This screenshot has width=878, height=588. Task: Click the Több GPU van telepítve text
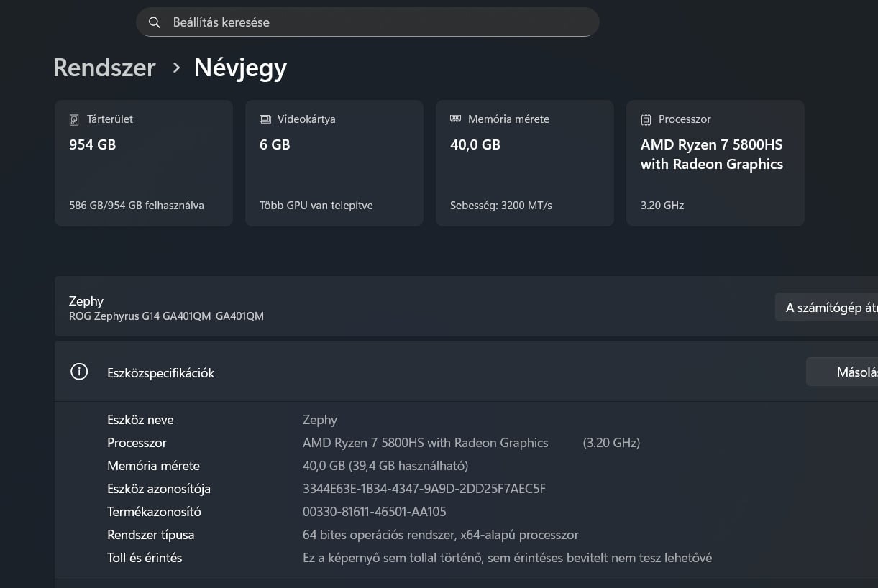(x=316, y=206)
